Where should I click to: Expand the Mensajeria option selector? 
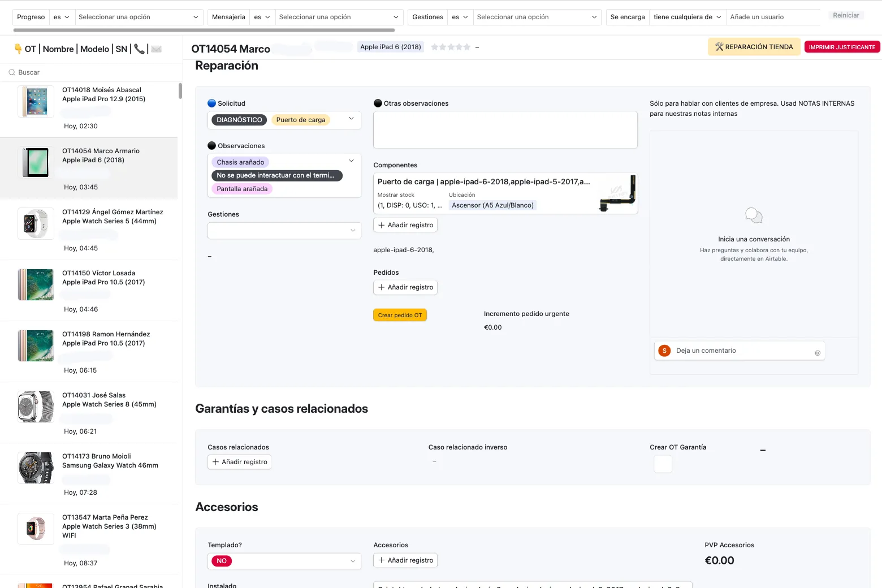(339, 16)
